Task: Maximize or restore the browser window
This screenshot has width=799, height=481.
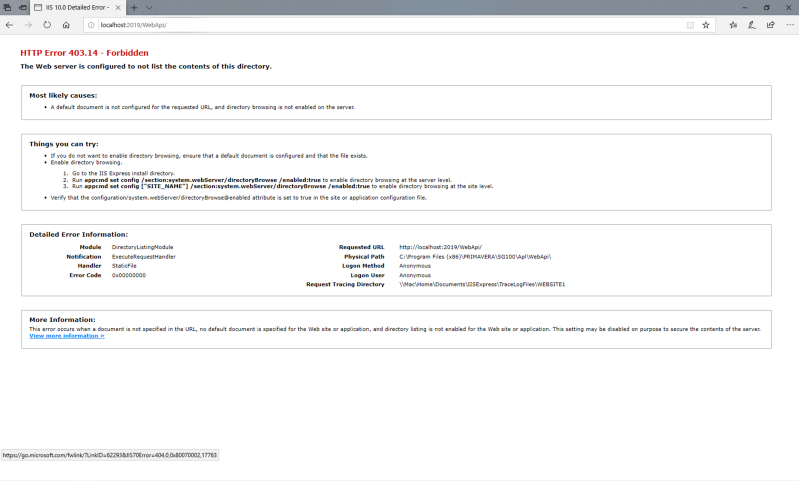Action: (x=766, y=7)
